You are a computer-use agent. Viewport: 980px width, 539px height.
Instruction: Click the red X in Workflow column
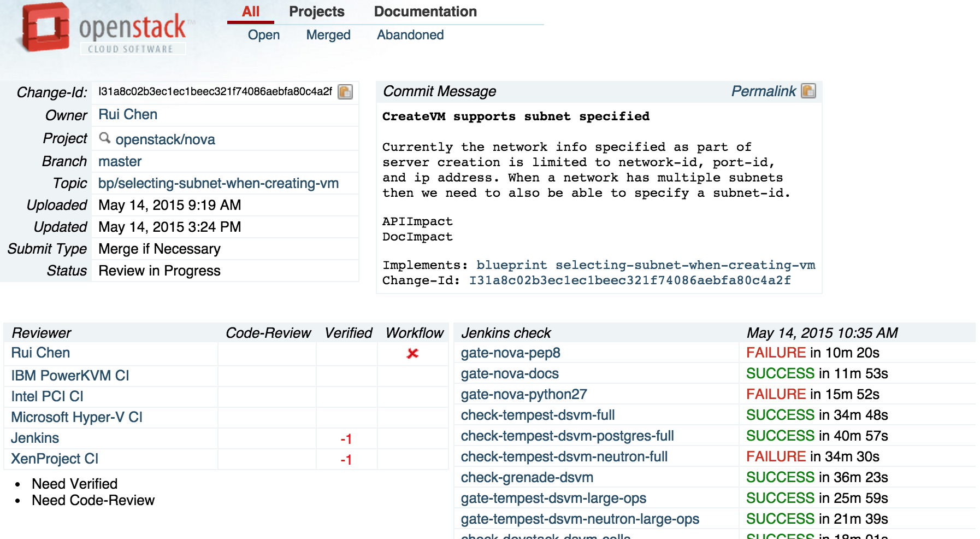pyautogui.click(x=412, y=354)
